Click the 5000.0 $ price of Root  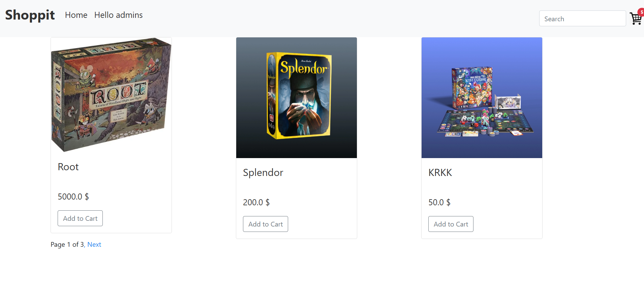click(x=73, y=197)
